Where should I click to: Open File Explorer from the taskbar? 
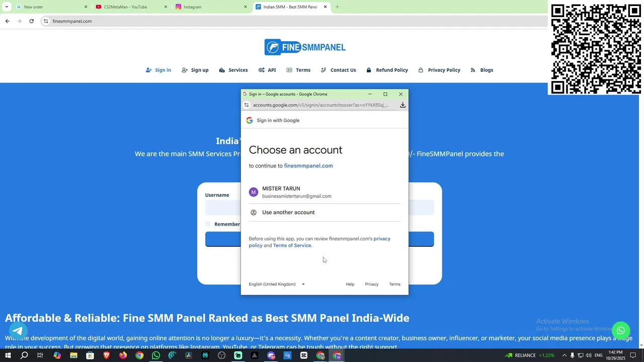point(73,355)
